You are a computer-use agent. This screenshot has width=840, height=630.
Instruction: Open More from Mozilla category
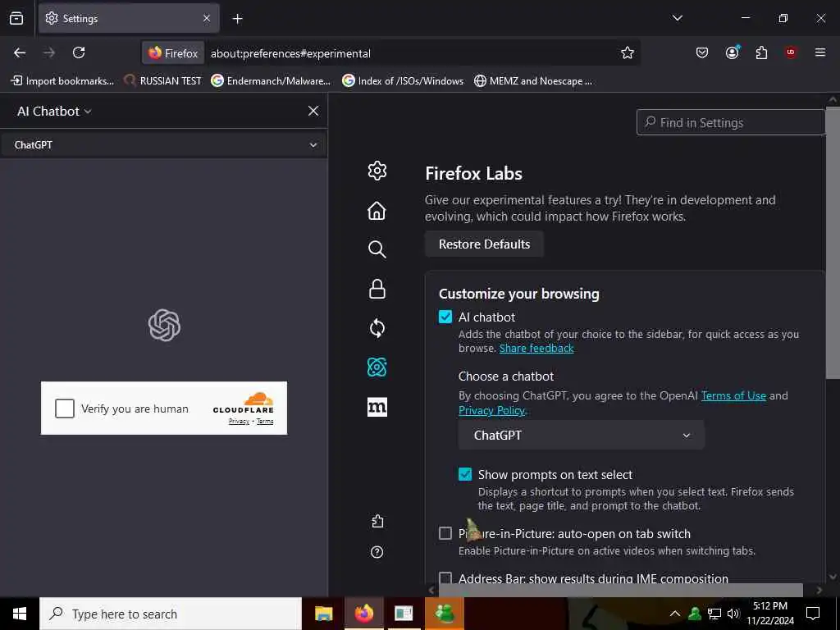377,407
